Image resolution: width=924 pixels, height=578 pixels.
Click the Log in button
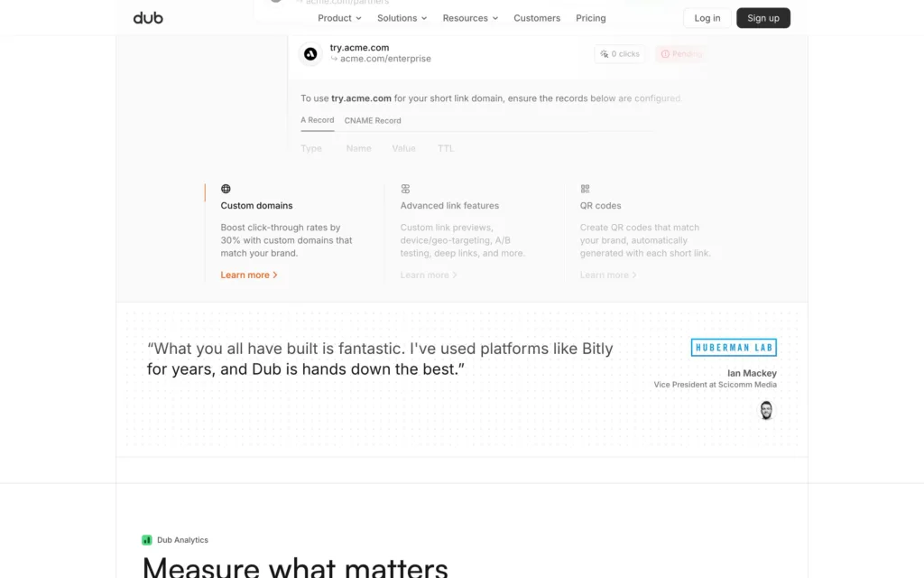pyautogui.click(x=707, y=18)
